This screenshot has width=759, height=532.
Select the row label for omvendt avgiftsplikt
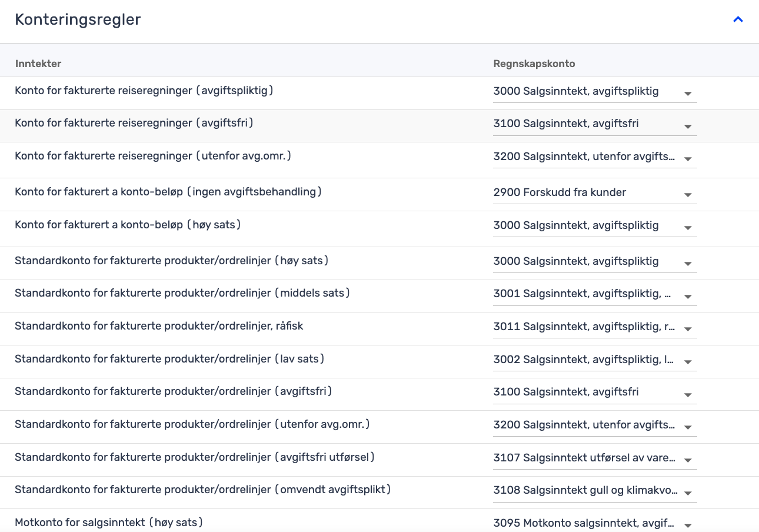pos(203,490)
